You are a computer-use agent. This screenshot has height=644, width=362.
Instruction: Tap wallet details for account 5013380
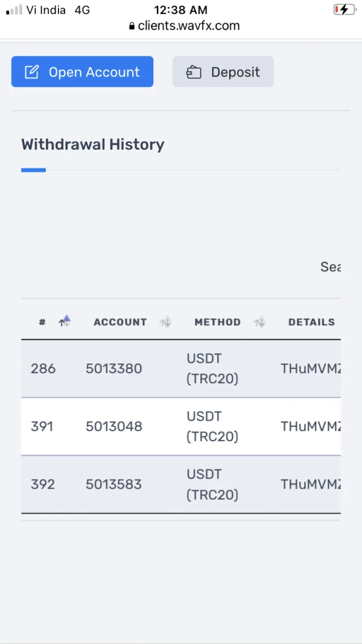tap(310, 369)
